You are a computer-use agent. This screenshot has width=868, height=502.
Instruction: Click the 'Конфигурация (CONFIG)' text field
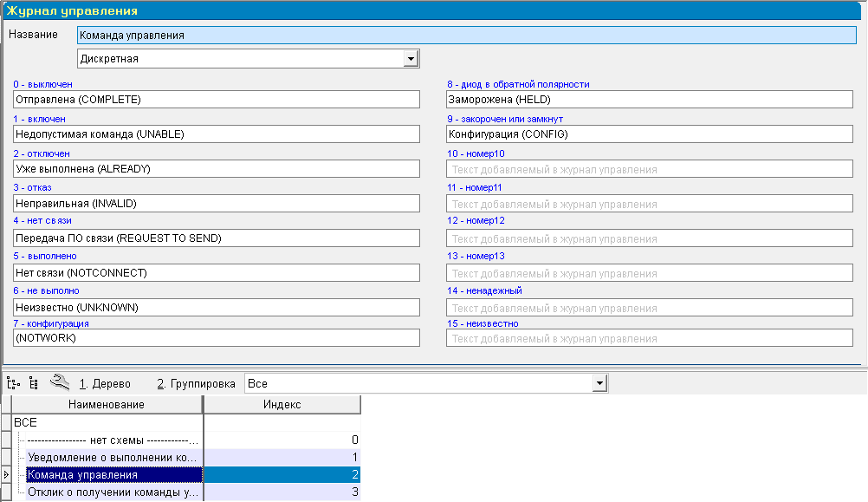point(649,134)
